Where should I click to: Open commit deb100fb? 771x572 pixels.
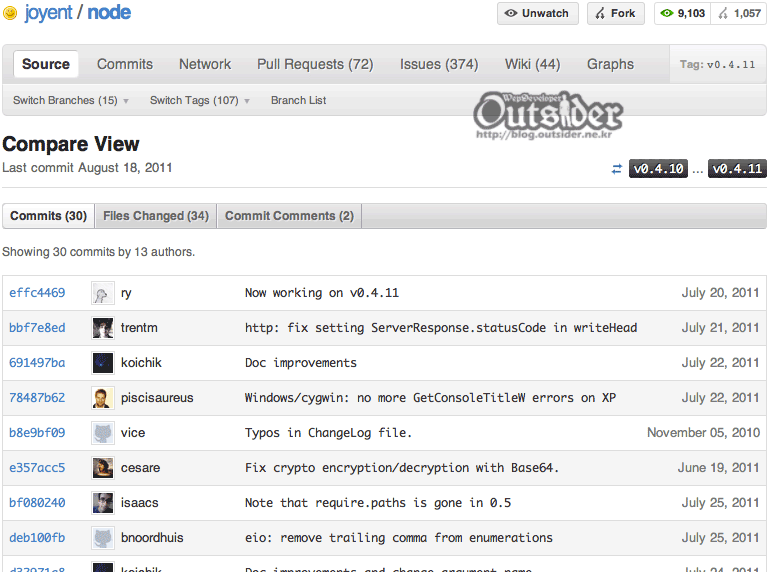pos(37,538)
